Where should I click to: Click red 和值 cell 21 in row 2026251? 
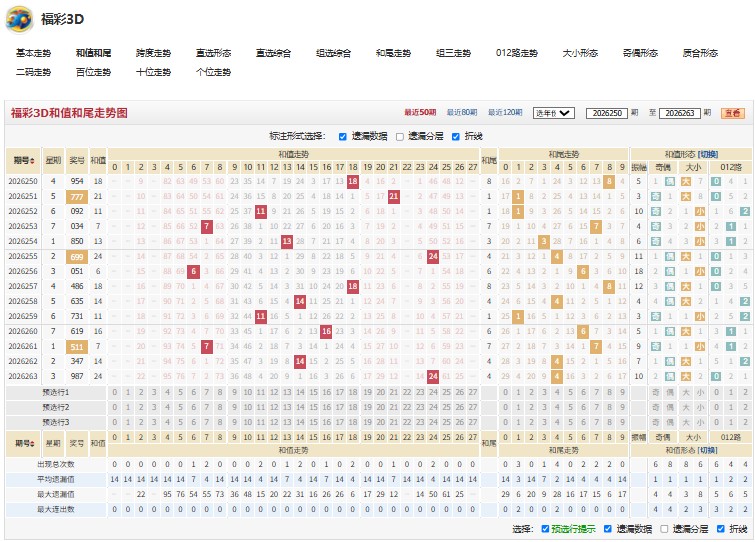394,196
